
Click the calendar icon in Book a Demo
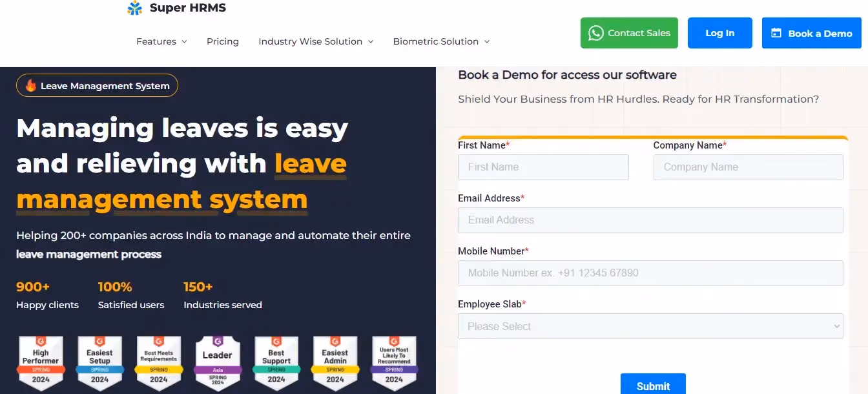point(776,33)
